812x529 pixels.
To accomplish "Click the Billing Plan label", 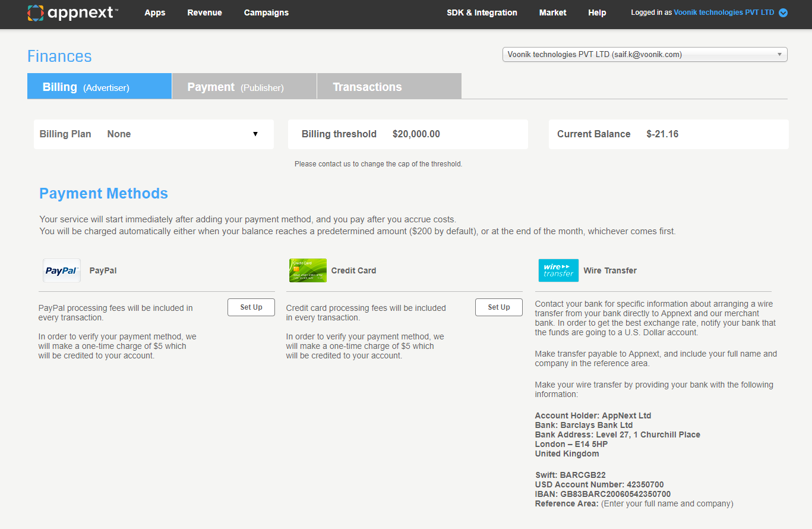I will point(65,134).
